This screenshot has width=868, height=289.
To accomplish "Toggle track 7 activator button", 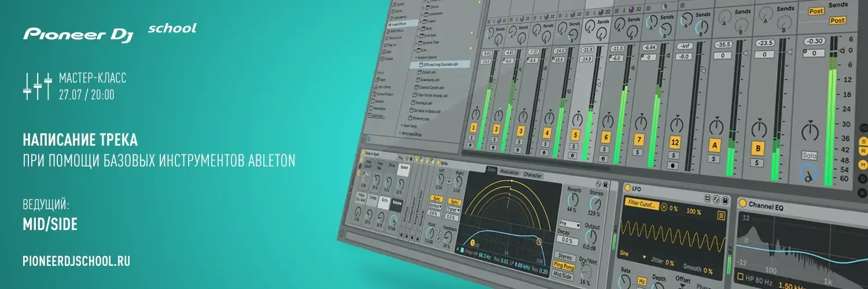I will 639,139.
